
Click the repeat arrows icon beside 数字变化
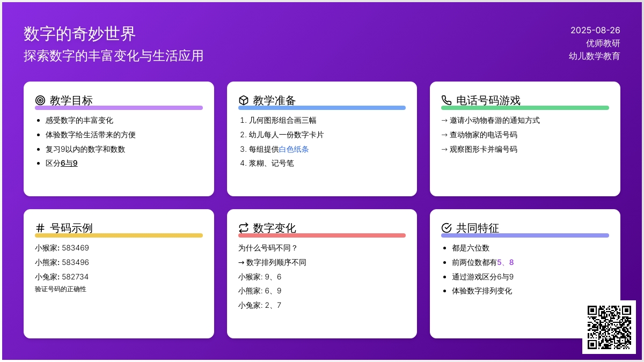point(244,228)
